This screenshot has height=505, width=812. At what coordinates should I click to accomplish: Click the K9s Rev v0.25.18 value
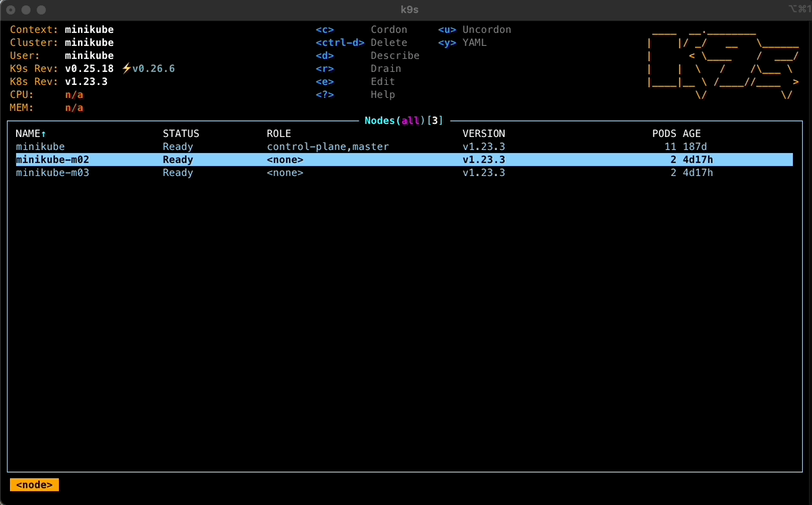[x=89, y=68]
